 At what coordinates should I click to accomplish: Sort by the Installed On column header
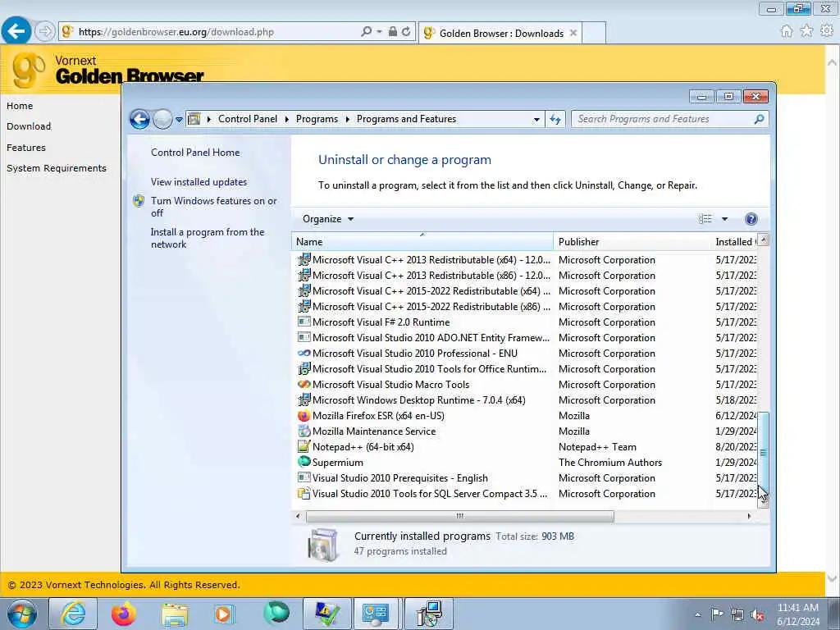point(735,242)
